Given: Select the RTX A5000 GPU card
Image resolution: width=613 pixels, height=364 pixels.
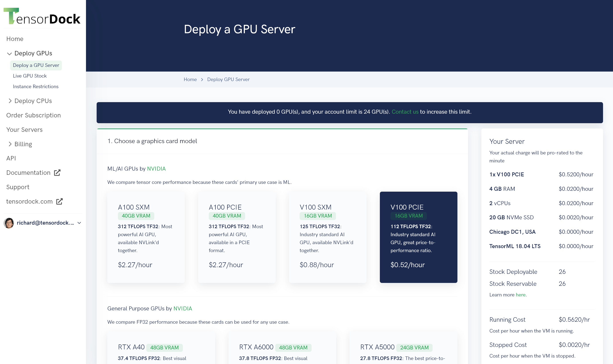Looking at the screenshot, I should pos(403,348).
